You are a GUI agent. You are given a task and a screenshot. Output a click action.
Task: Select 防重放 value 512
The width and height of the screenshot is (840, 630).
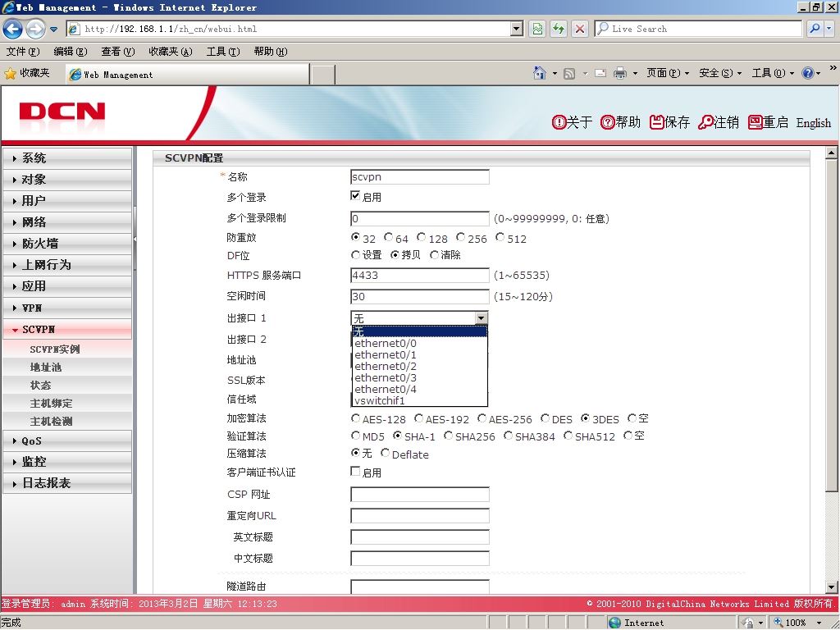[x=500, y=237]
